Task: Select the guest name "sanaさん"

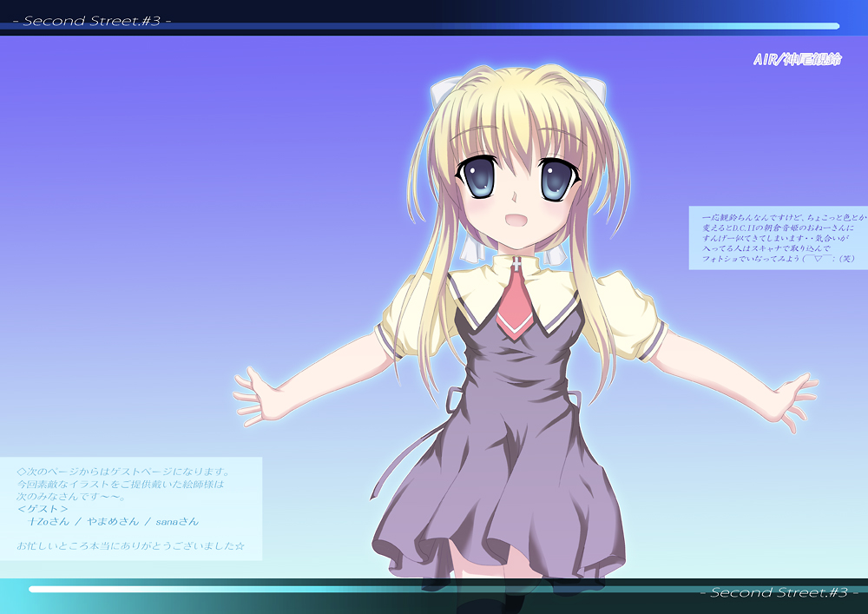Action: pos(177,522)
